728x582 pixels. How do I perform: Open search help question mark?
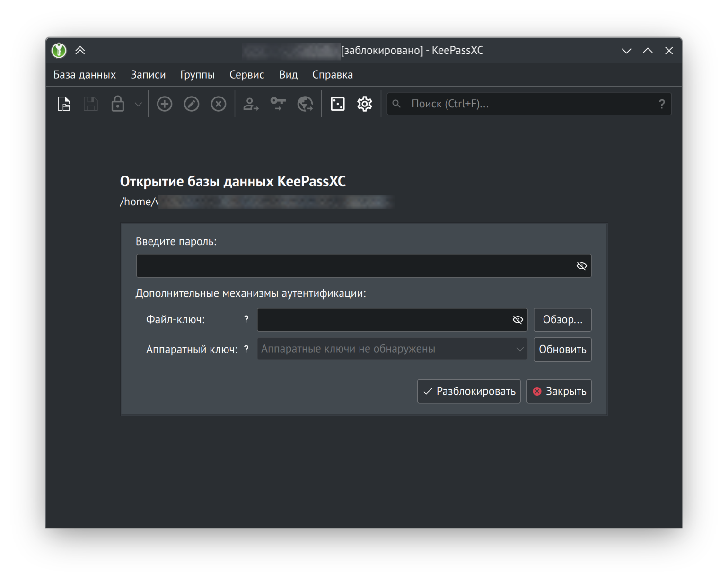tap(662, 104)
